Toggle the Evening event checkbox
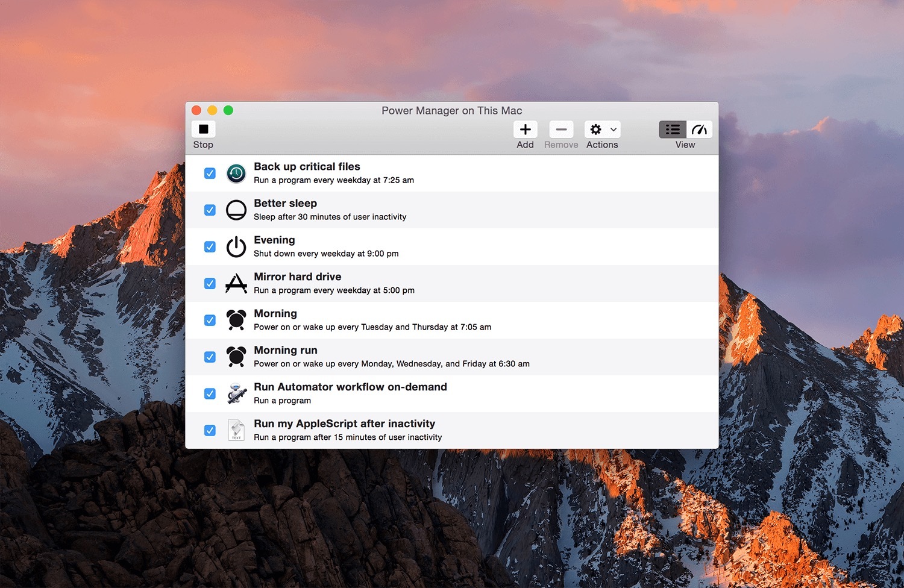This screenshot has width=904, height=588. (210, 247)
